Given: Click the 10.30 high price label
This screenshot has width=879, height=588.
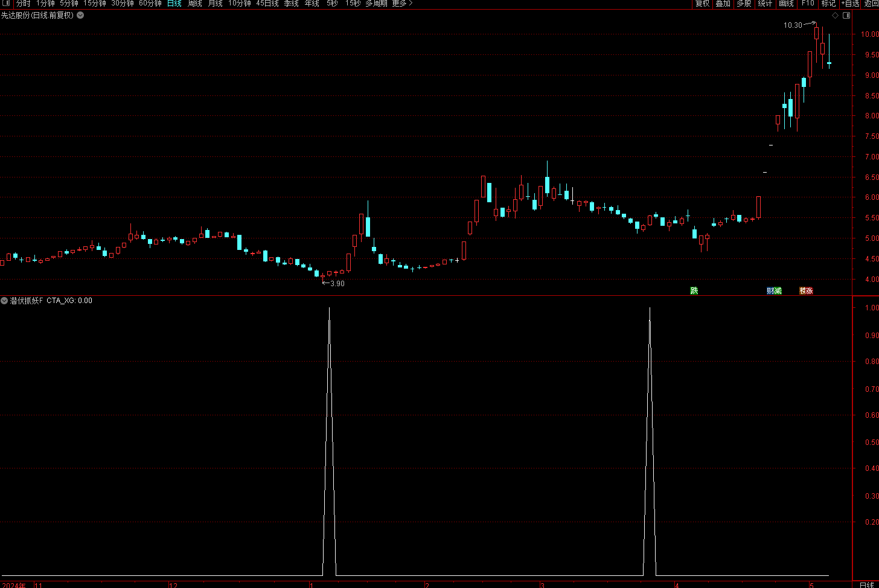Looking at the screenshot, I should (x=793, y=25).
